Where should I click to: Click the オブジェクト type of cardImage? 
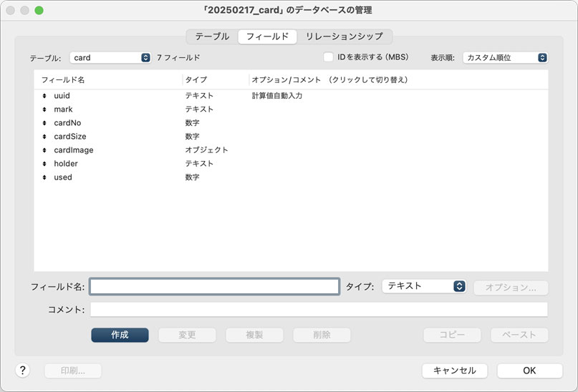[206, 150]
